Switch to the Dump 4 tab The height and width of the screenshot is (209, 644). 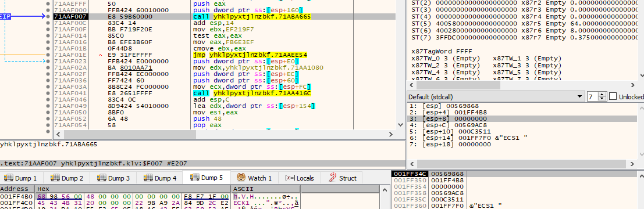(x=159, y=178)
